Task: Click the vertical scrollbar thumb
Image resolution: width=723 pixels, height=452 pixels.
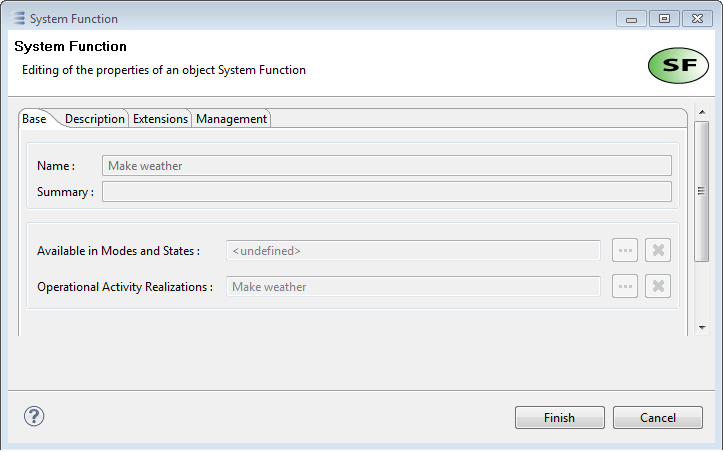Action: (x=702, y=190)
